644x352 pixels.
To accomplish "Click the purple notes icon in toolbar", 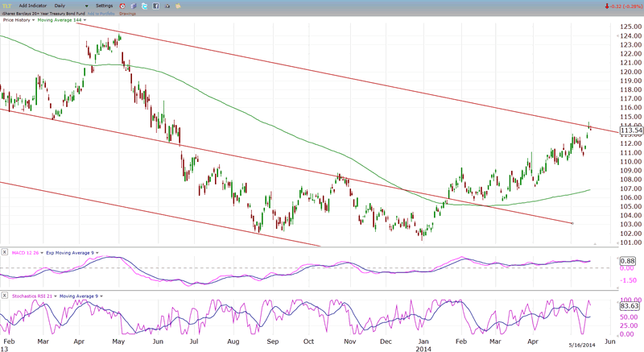I will pos(133,6).
